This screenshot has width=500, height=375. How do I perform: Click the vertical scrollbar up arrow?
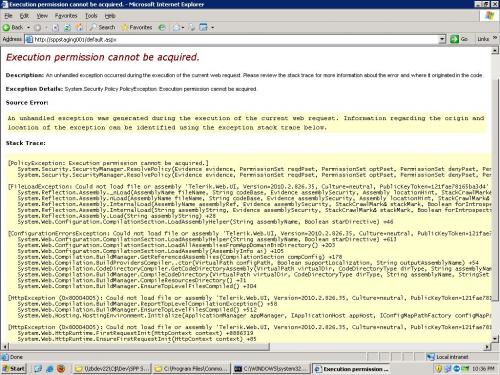coord(495,50)
